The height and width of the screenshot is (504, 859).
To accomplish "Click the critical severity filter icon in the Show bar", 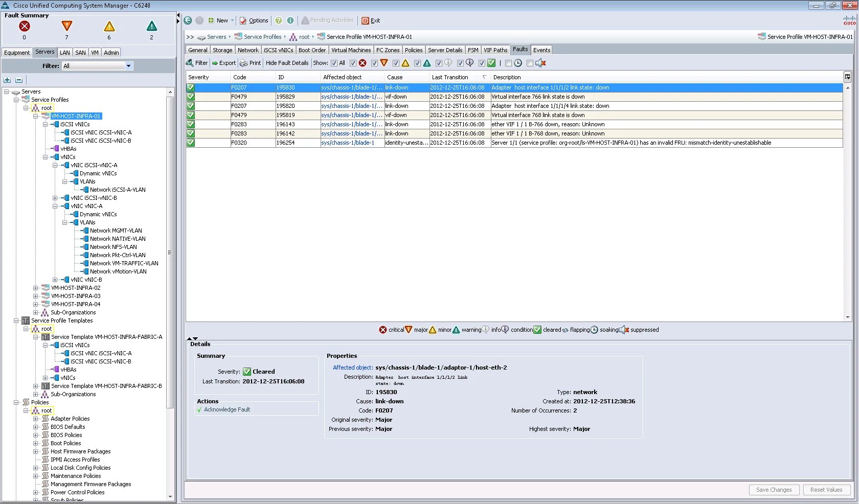I will click(363, 63).
